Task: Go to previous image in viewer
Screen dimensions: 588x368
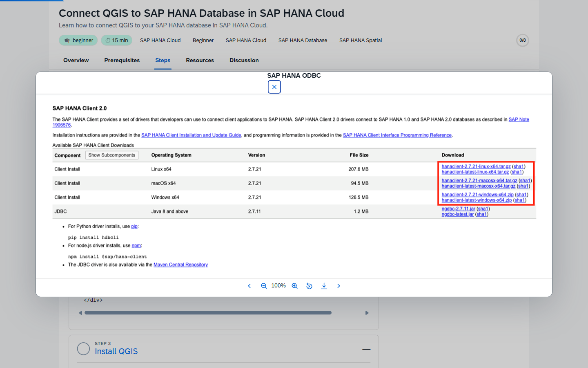Action: coord(249,286)
